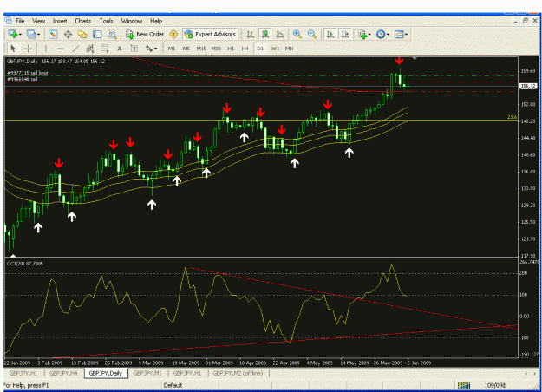Switch chart to Line Chart mode

pos(280,34)
